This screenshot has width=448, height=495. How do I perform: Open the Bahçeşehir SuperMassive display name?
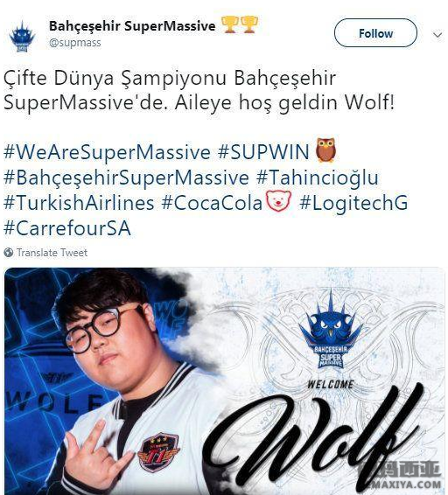(x=132, y=26)
